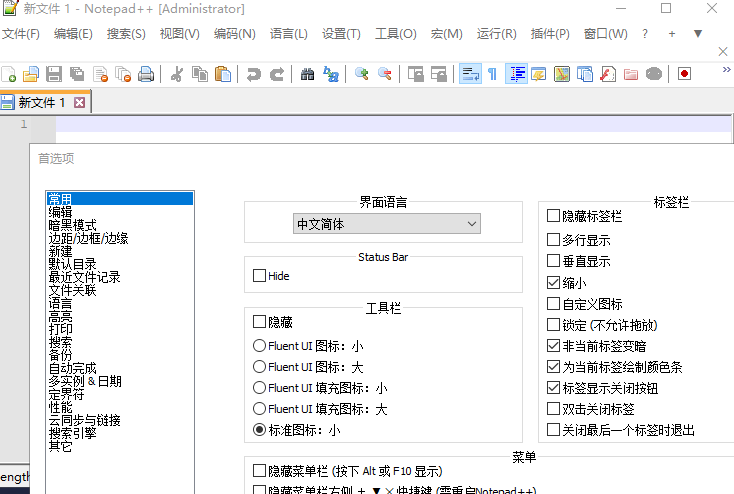Click the Function List toolbar icon
The image size is (734, 494).
[x=608, y=74]
